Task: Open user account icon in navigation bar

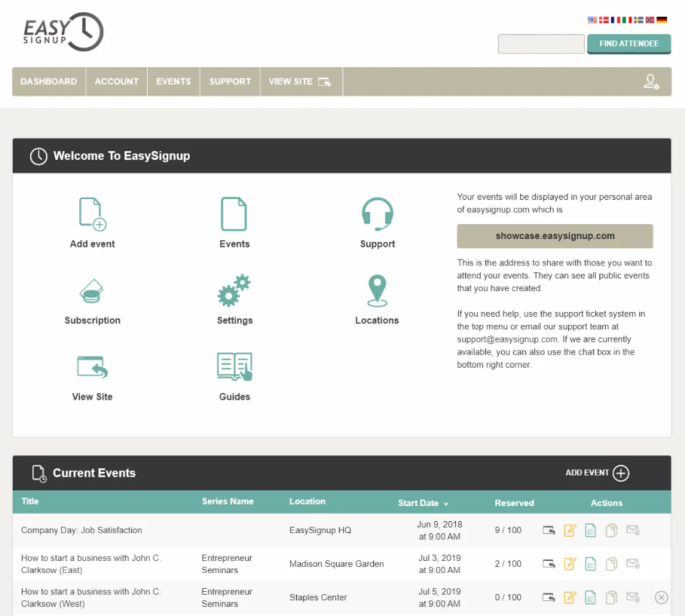Action: click(x=651, y=82)
